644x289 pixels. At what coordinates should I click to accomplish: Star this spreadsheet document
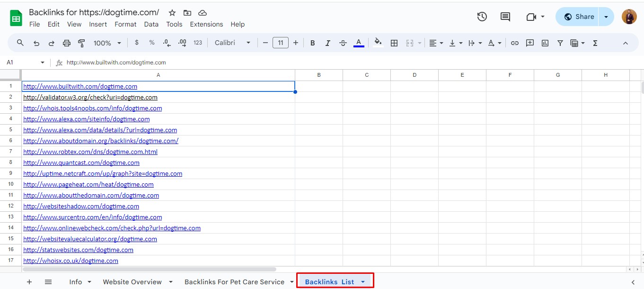tap(172, 13)
